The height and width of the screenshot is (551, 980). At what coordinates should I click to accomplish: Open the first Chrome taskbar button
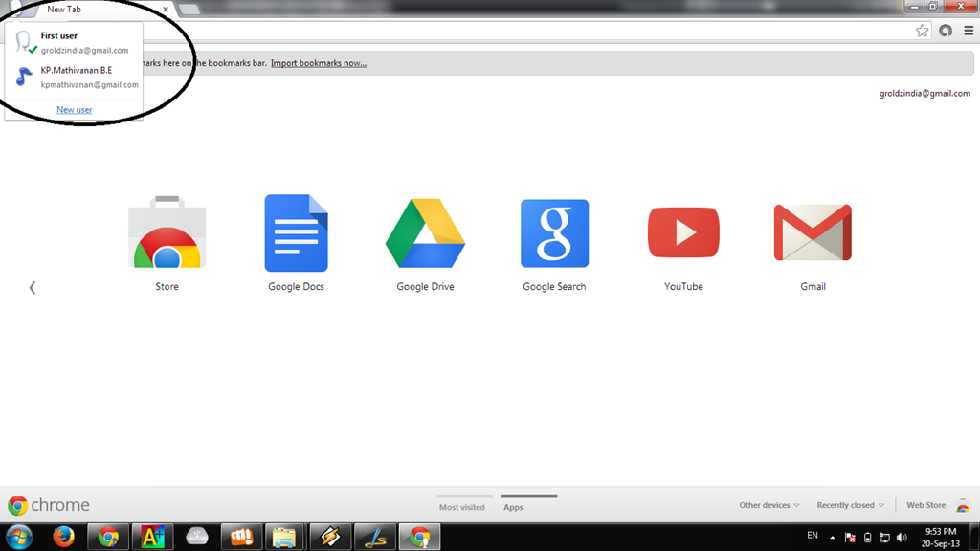pos(108,538)
